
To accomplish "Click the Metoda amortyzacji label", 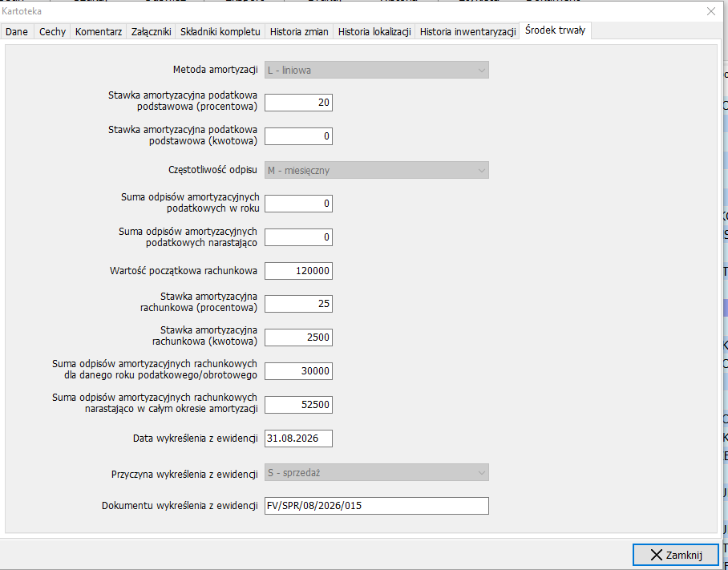I will (x=216, y=70).
